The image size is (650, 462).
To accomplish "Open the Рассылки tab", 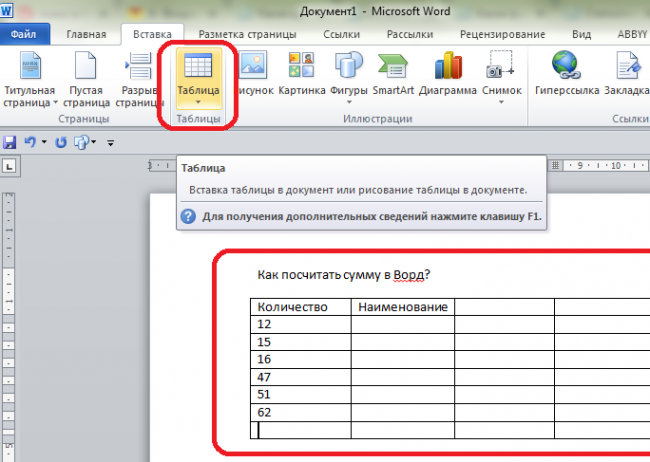I will click(410, 34).
